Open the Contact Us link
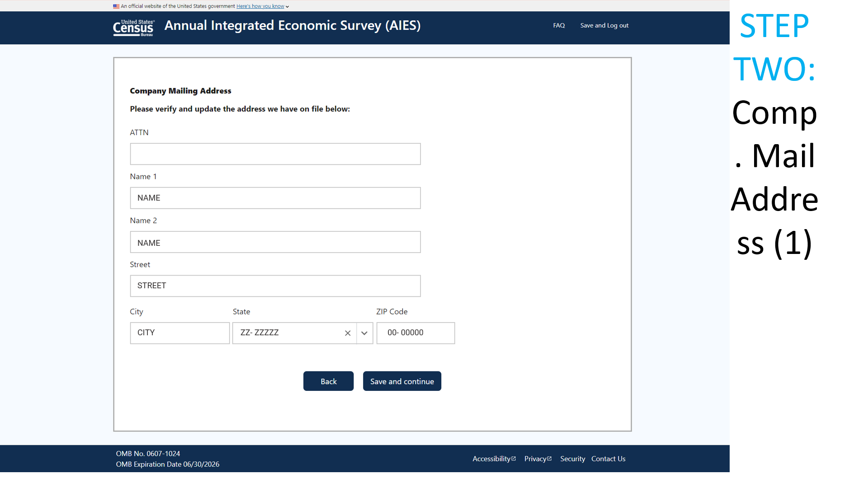The image size is (868, 488). pyautogui.click(x=608, y=459)
